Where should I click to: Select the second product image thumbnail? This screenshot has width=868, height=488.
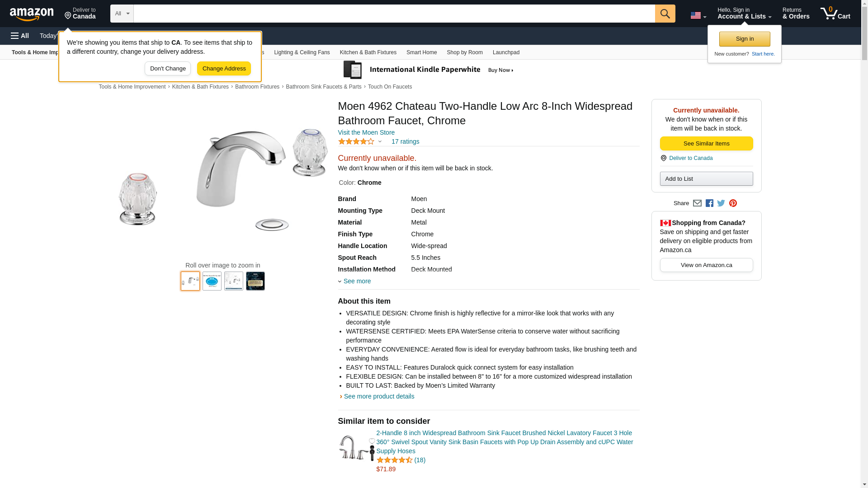212,281
